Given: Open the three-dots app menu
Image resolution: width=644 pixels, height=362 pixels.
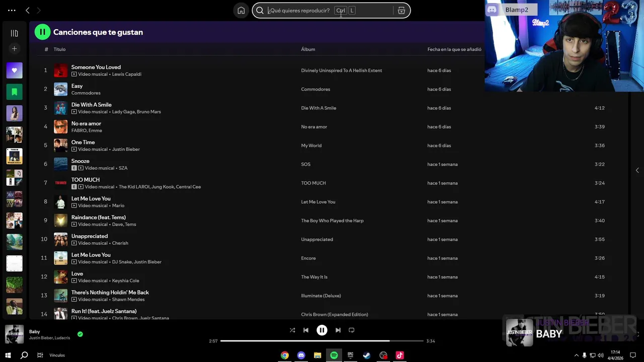Looking at the screenshot, I should coord(12,10).
